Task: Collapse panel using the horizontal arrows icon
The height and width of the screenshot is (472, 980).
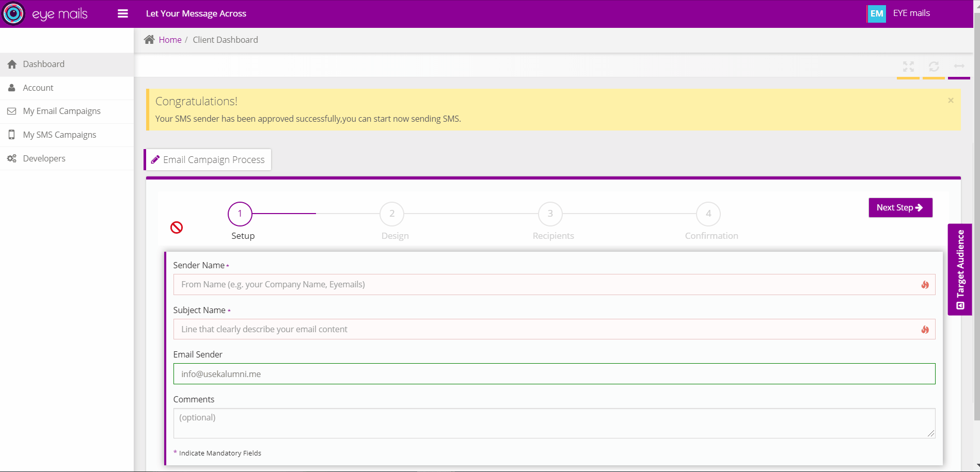Action: click(959, 66)
